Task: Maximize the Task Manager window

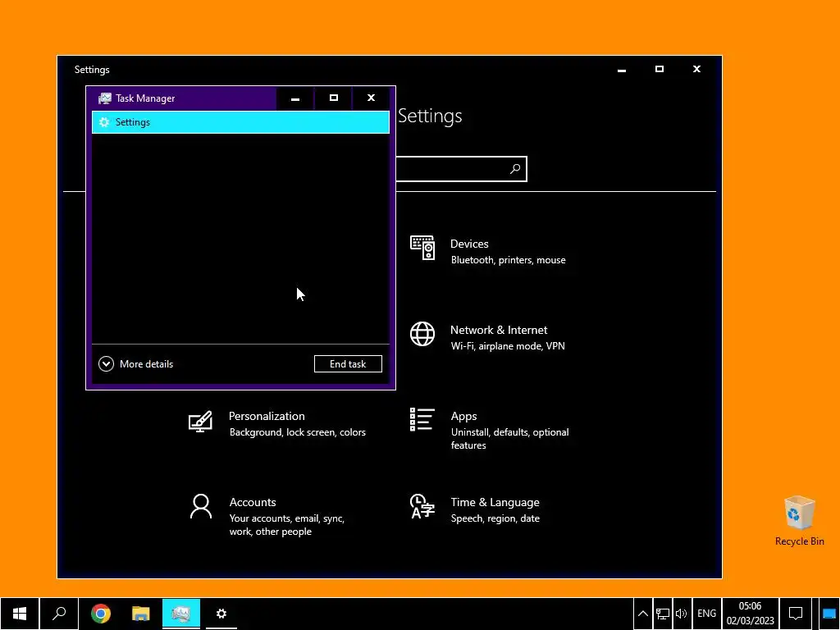Action: (x=333, y=98)
